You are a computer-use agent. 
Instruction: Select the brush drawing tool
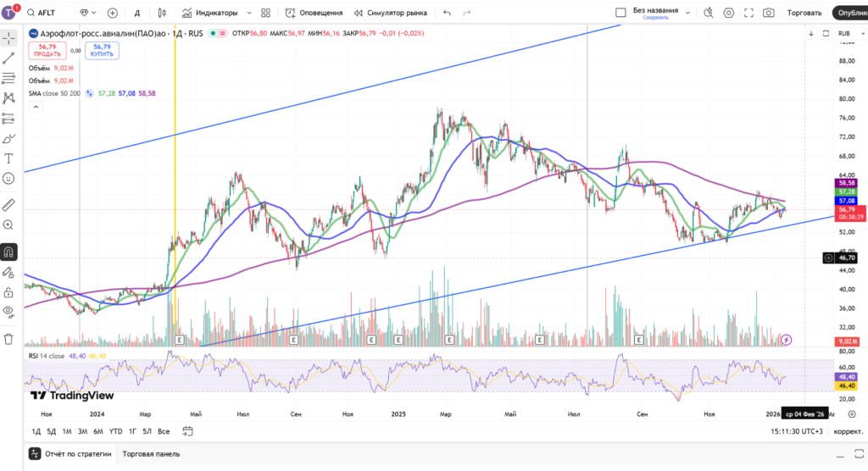tap(8, 138)
